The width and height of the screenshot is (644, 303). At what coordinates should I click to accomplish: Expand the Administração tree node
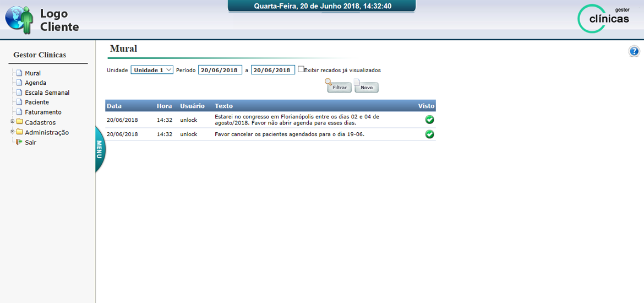pos(12,131)
